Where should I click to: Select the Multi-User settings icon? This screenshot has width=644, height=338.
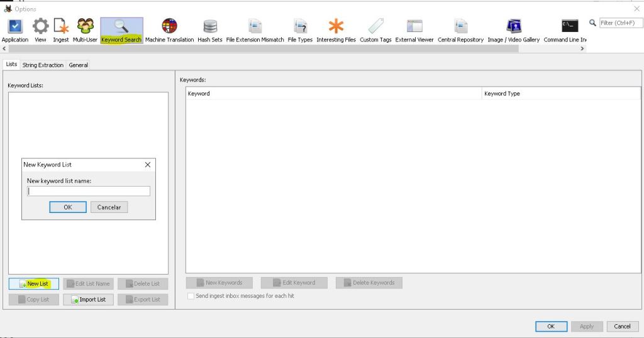click(85, 30)
